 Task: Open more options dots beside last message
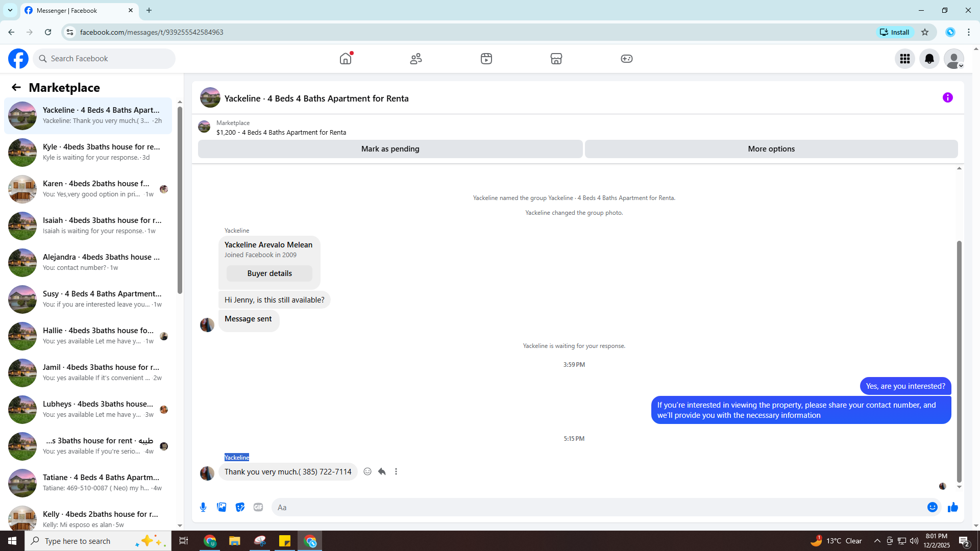tap(396, 471)
